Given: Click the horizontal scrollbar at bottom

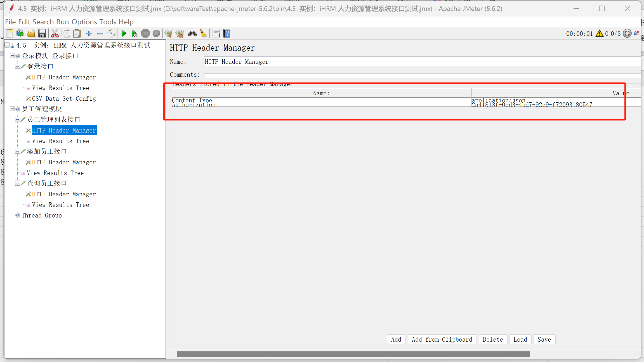Looking at the screenshot, I should click(x=353, y=354).
